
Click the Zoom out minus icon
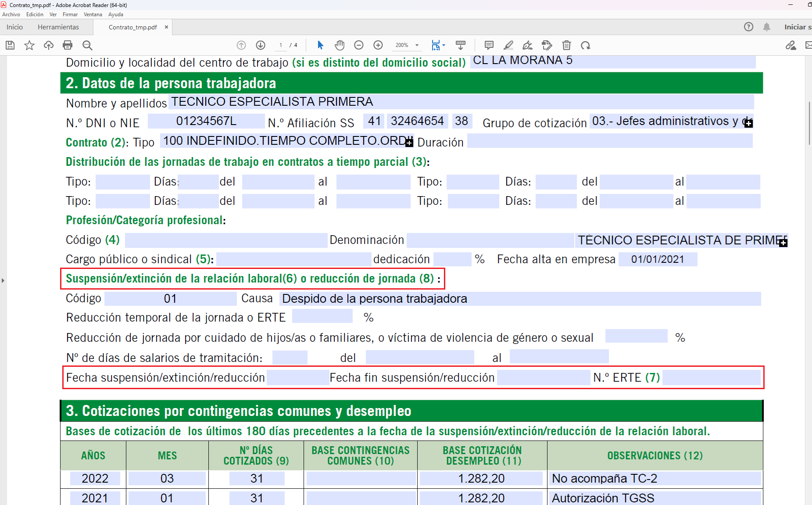tap(359, 45)
